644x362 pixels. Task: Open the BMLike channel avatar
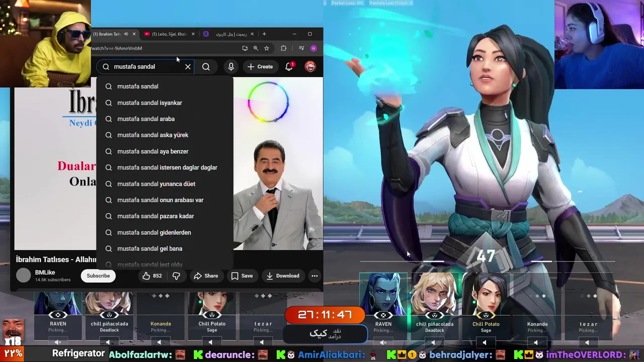click(24, 276)
